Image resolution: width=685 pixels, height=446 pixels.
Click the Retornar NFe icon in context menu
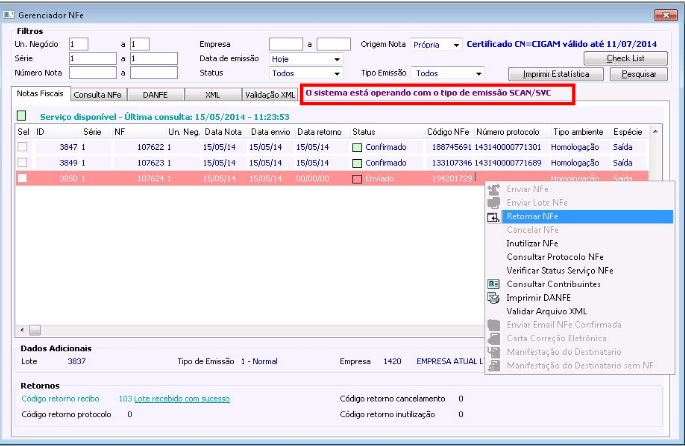(493, 216)
